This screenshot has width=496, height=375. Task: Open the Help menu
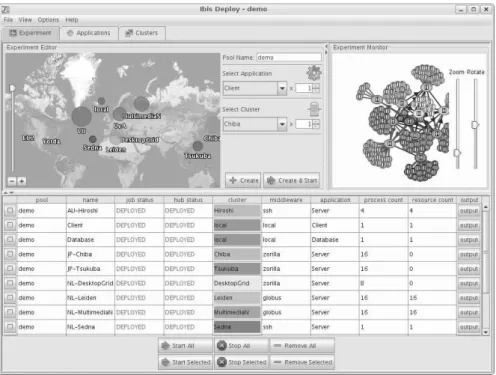(x=72, y=20)
